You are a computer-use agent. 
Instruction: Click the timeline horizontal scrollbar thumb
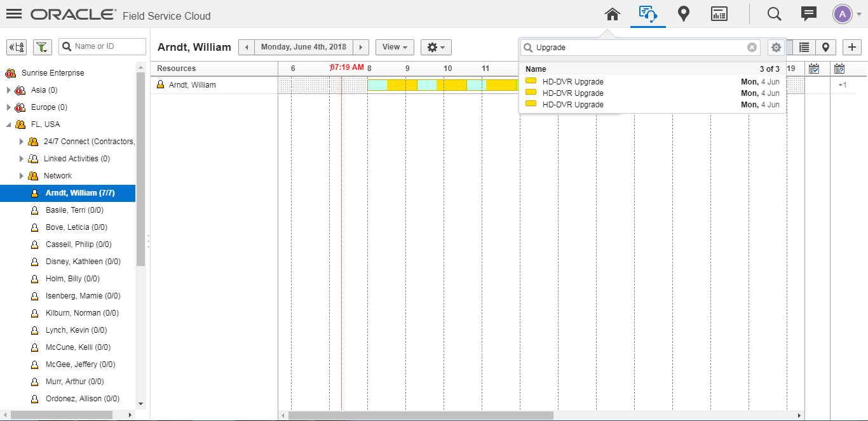pos(421,415)
